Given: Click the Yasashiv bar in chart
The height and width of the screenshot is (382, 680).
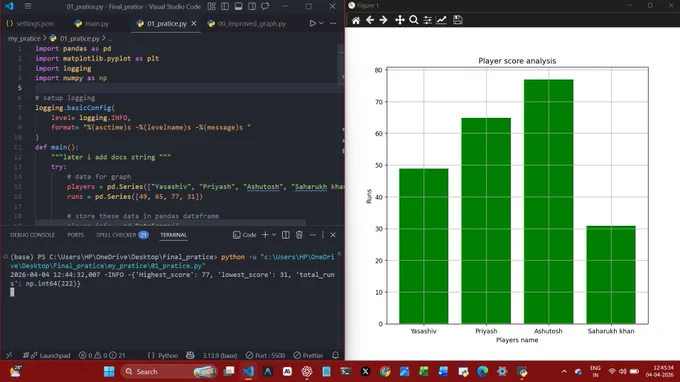Looking at the screenshot, I should click(x=424, y=246).
